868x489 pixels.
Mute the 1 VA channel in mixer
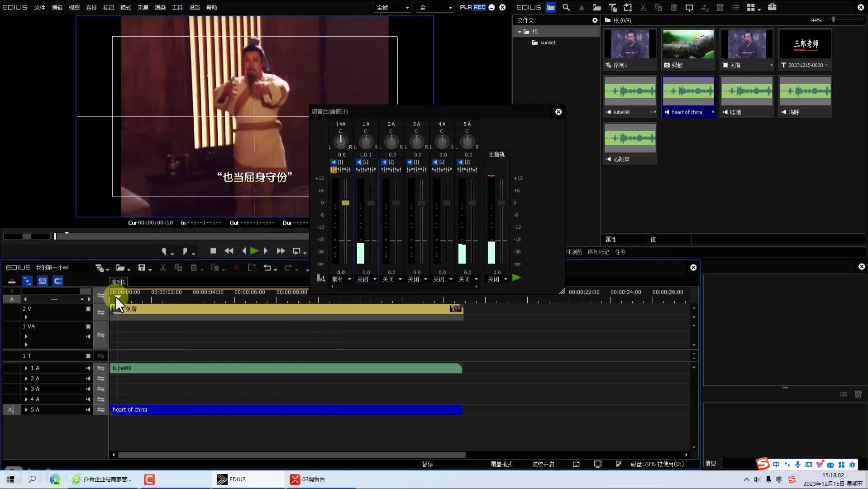[x=334, y=162]
